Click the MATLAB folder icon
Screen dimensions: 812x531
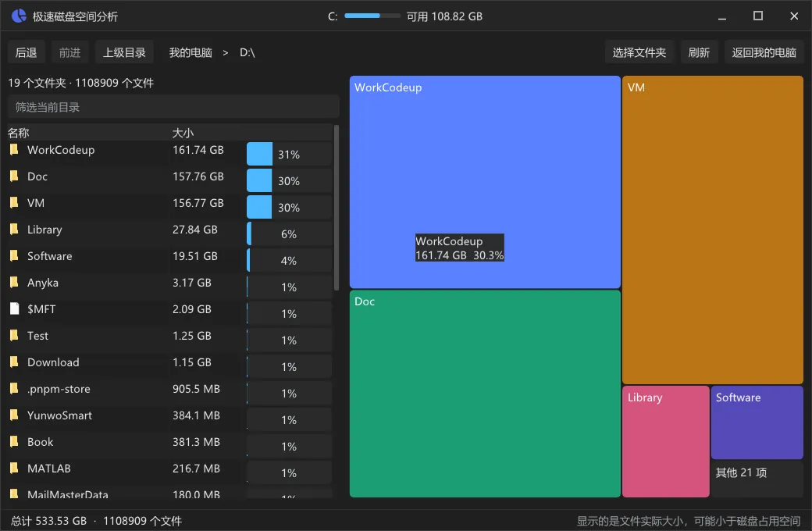point(15,469)
